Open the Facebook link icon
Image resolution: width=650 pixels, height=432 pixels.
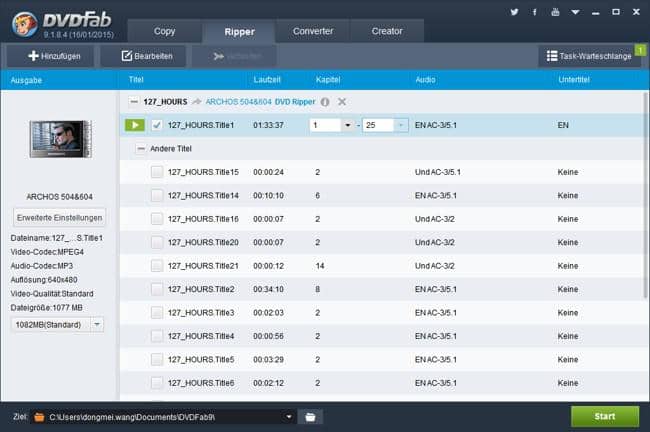534,12
